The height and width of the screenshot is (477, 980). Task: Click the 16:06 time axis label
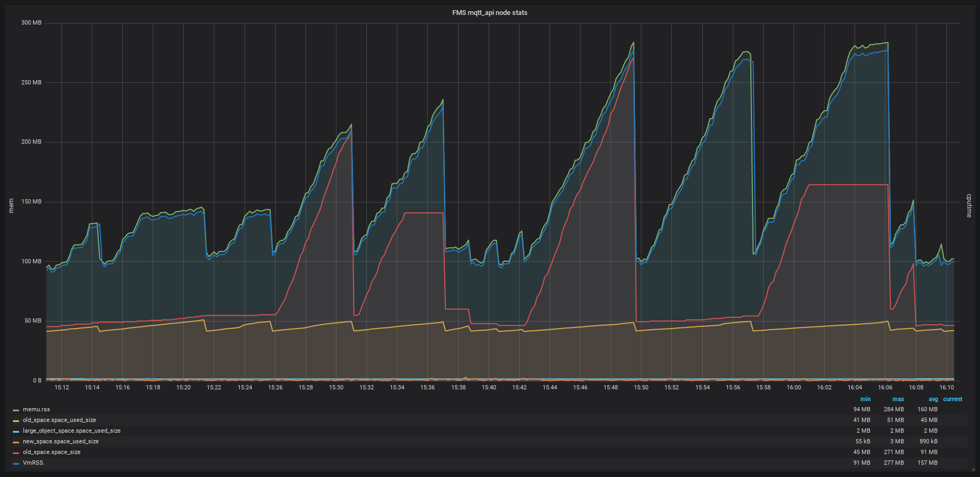click(x=885, y=388)
